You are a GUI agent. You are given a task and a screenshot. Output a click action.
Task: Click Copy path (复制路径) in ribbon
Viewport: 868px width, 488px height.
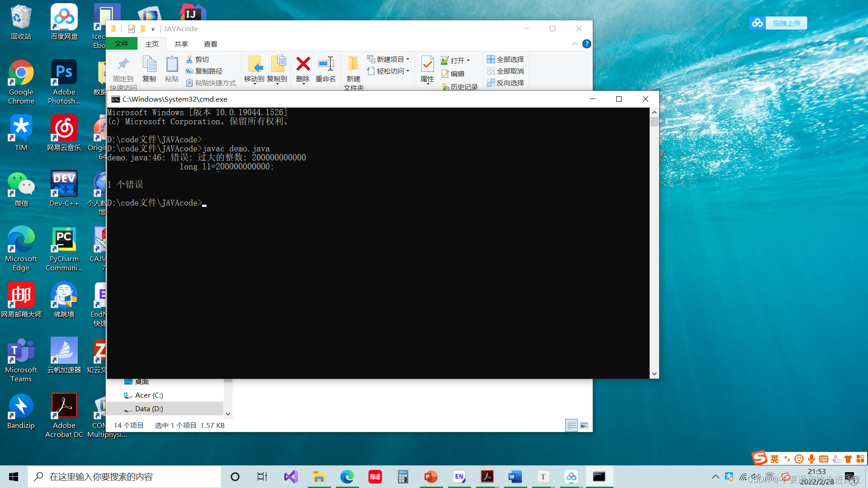point(204,71)
